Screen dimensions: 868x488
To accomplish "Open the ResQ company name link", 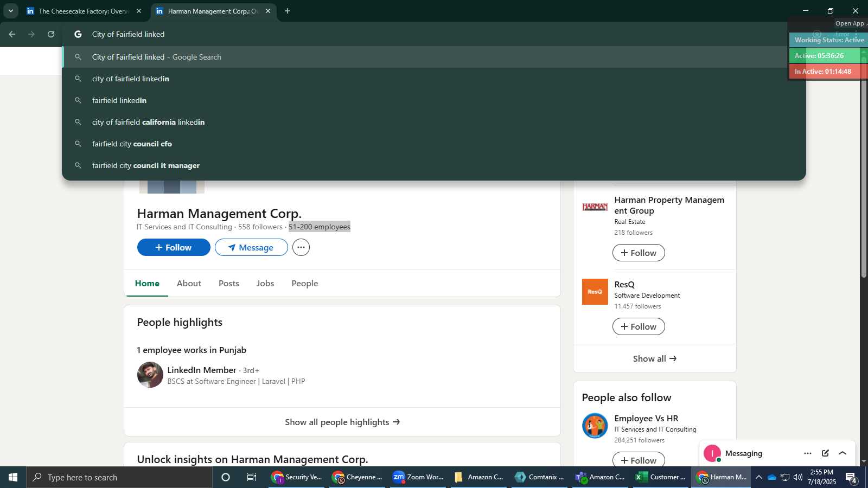I will click(x=624, y=284).
